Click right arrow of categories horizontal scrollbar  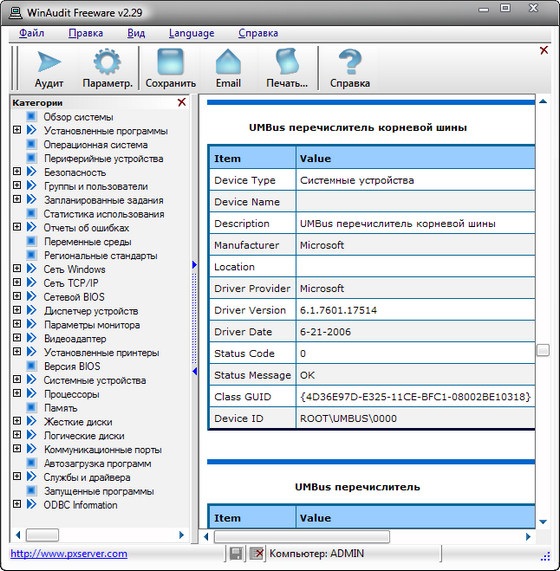(x=181, y=535)
